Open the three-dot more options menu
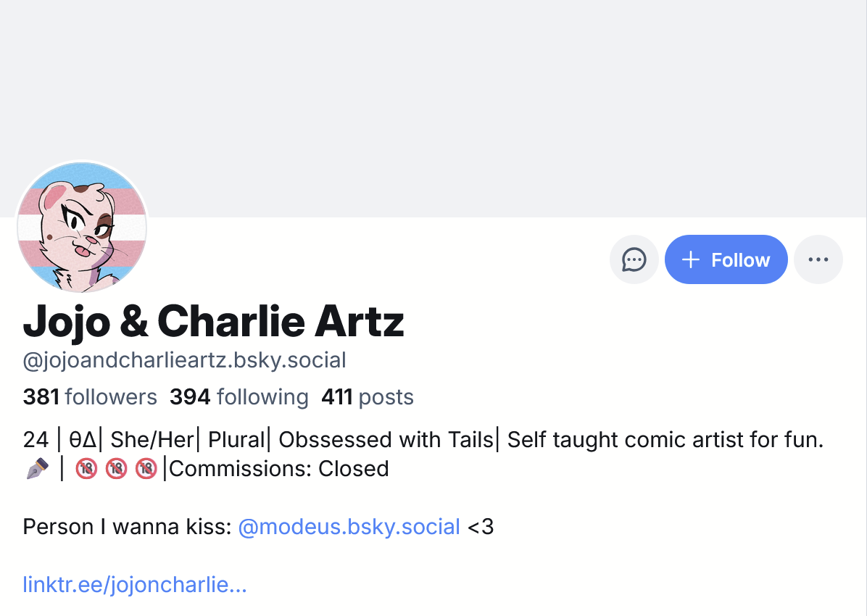The image size is (867, 616). 818,259
